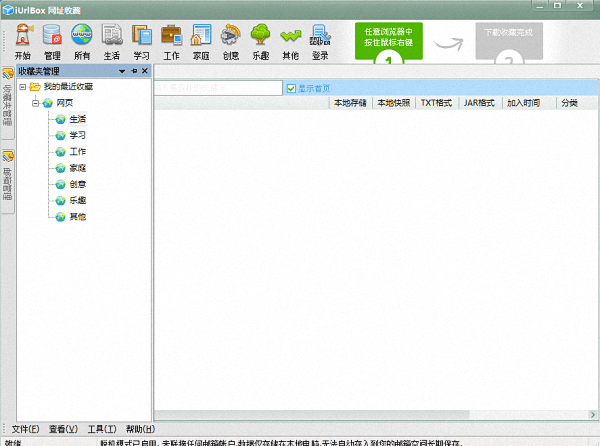Collapse the 网页 tree node
Image resolution: width=600 pixels, height=446 pixels.
coord(35,103)
